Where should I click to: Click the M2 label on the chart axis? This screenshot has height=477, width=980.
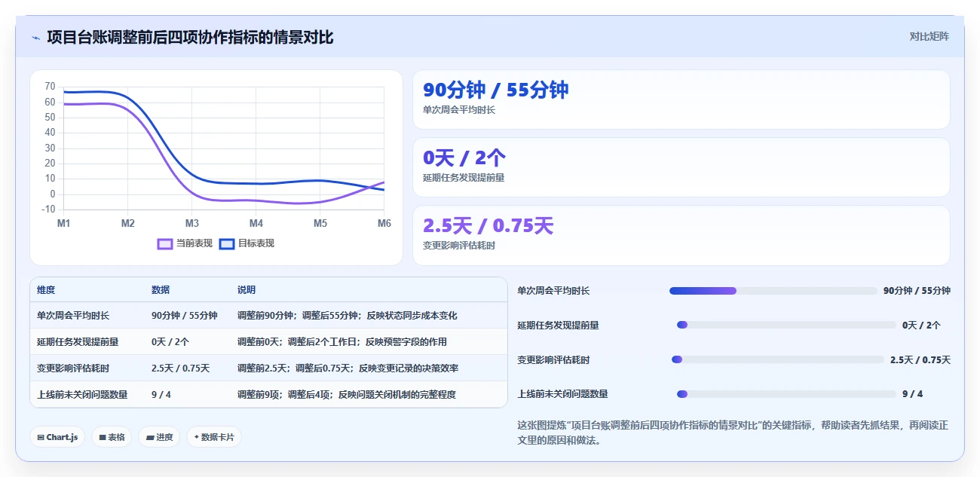click(128, 224)
